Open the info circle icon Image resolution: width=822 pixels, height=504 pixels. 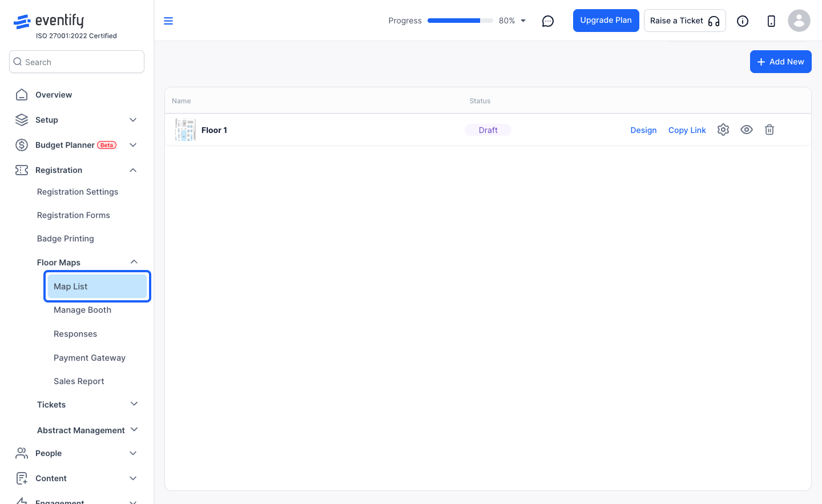743,21
